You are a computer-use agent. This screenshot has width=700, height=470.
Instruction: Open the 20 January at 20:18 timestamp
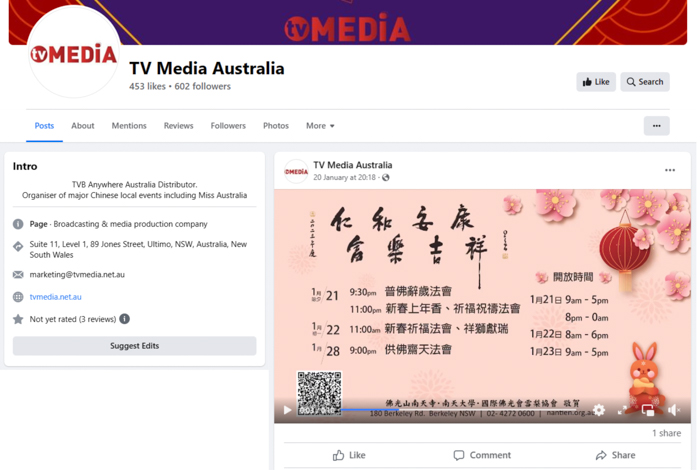click(344, 178)
